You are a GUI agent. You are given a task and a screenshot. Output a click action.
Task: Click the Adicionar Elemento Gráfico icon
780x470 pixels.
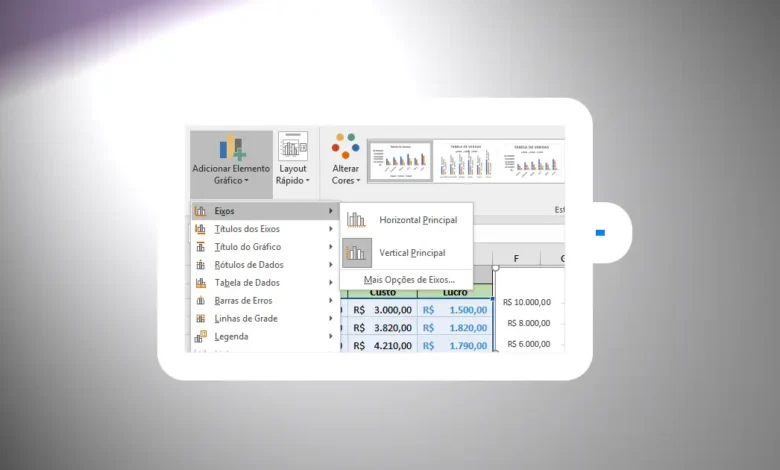pyautogui.click(x=231, y=148)
